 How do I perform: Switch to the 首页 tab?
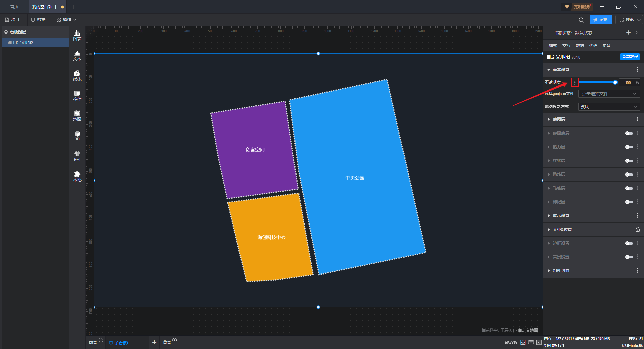(14, 7)
